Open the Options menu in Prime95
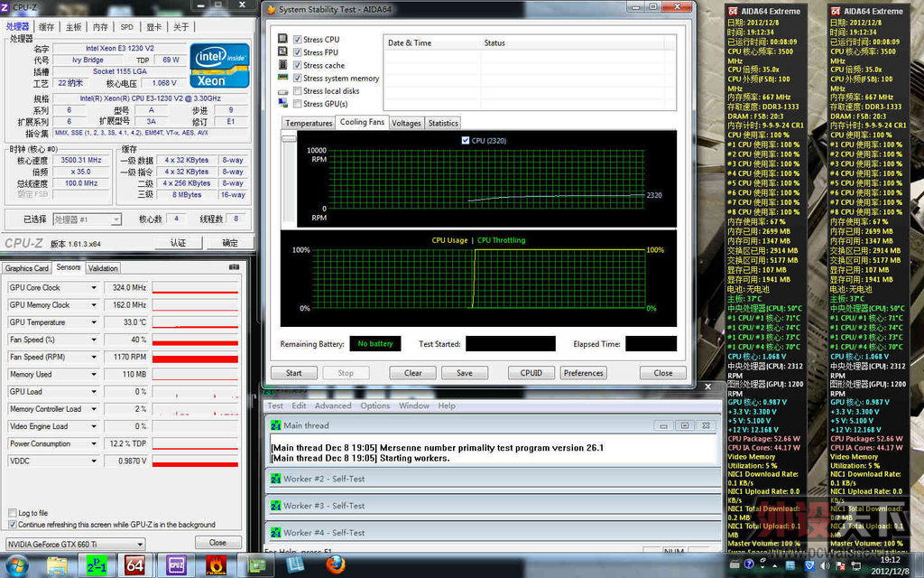This screenshot has height=578, width=924. (375, 406)
